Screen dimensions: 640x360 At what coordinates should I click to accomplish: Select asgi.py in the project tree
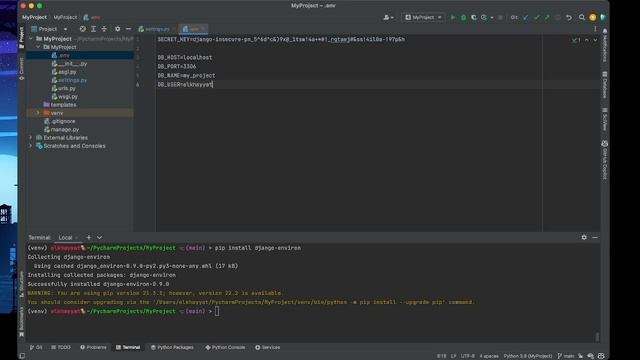pos(67,72)
